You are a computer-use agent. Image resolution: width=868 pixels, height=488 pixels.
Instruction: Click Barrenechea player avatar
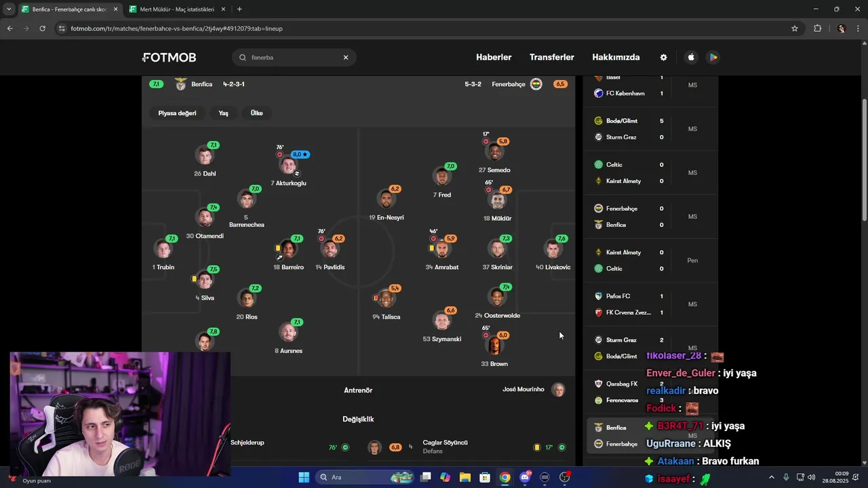click(x=246, y=199)
